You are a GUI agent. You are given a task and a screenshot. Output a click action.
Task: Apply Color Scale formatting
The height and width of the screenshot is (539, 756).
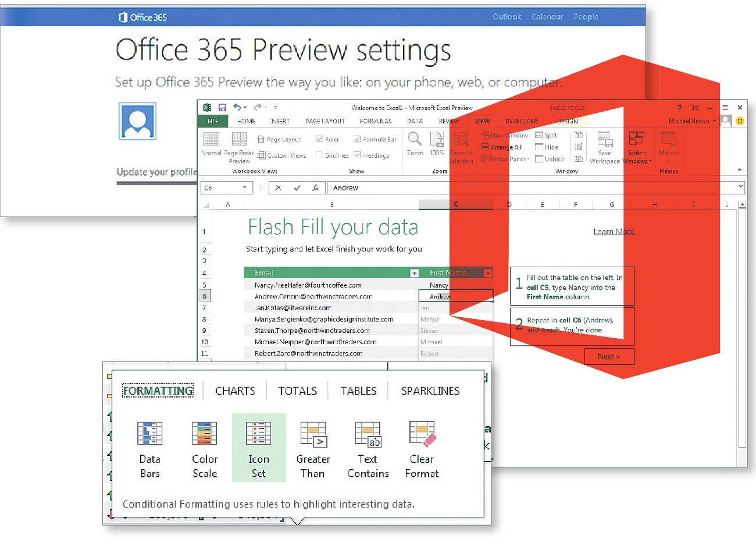click(205, 434)
